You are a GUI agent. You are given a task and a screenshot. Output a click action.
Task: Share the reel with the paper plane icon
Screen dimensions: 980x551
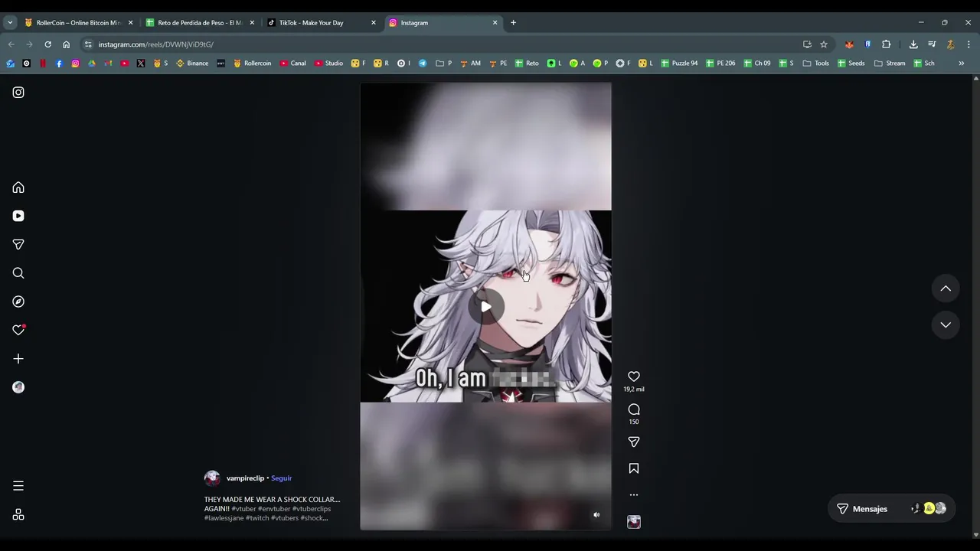tap(634, 442)
